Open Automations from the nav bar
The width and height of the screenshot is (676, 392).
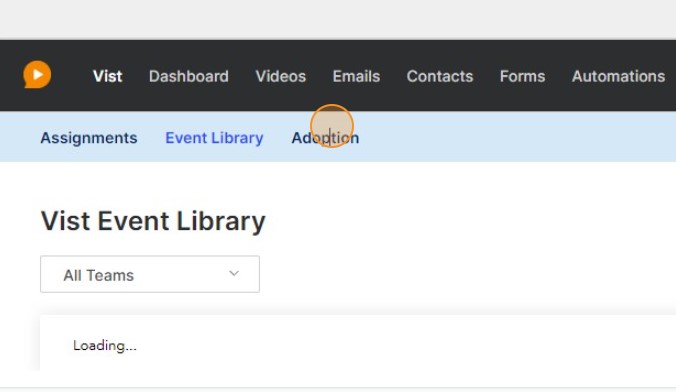[x=618, y=76]
